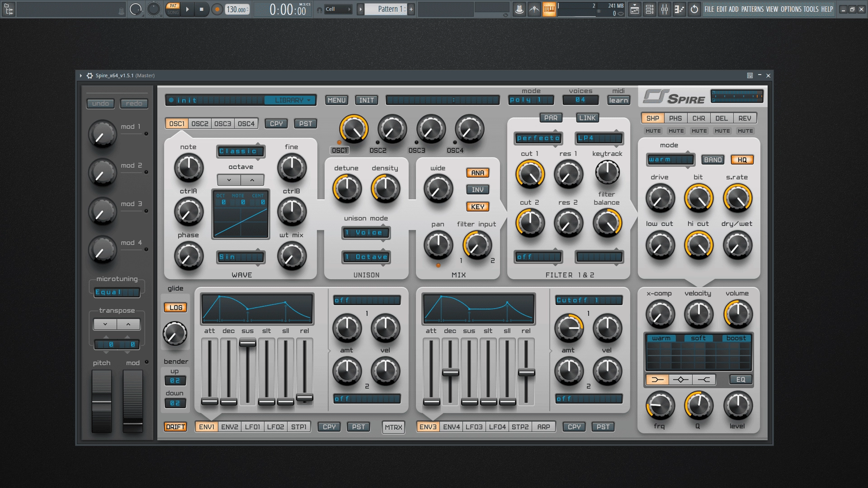
Task: Switch to the OSC4 tab
Action: click(x=246, y=123)
